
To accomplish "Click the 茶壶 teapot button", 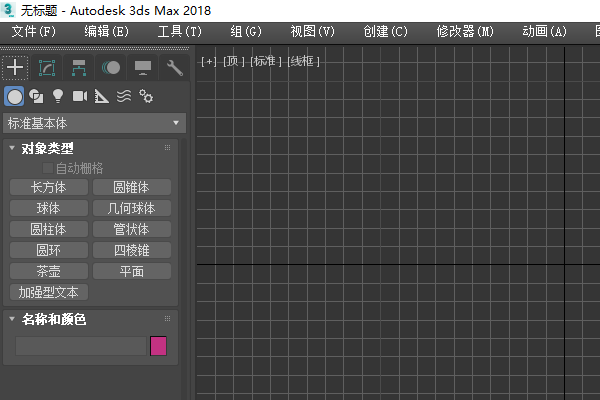I will point(49,271).
